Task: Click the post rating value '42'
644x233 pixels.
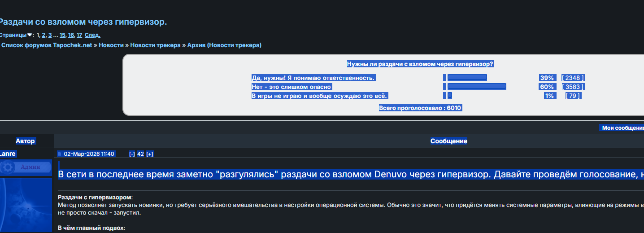Action: pos(140,154)
